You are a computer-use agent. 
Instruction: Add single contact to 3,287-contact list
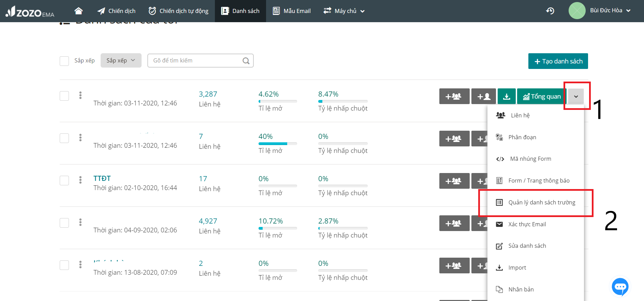484,96
